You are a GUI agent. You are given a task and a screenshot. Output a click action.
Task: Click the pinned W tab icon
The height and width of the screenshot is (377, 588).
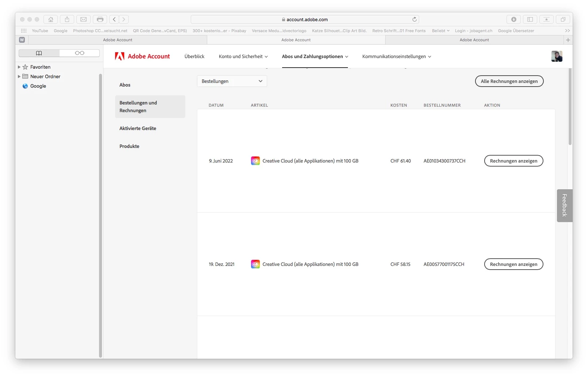[x=22, y=40]
